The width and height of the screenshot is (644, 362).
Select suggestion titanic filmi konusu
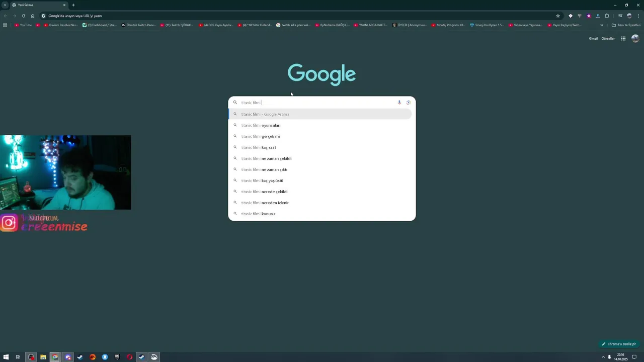[x=320, y=214]
